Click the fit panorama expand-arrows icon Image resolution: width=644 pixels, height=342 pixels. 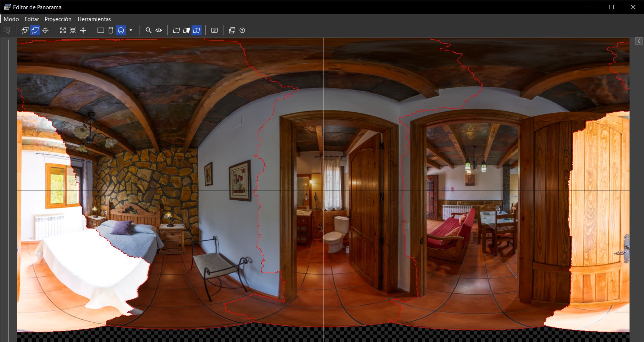point(63,30)
